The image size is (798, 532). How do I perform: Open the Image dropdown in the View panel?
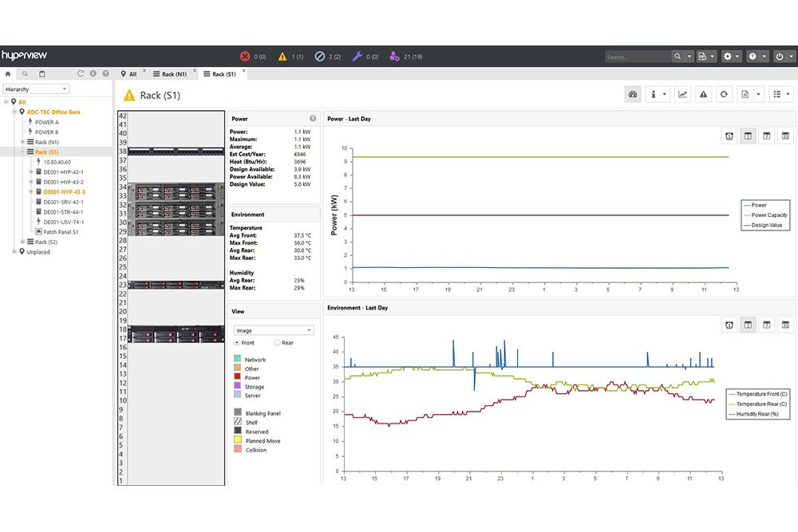(x=273, y=330)
